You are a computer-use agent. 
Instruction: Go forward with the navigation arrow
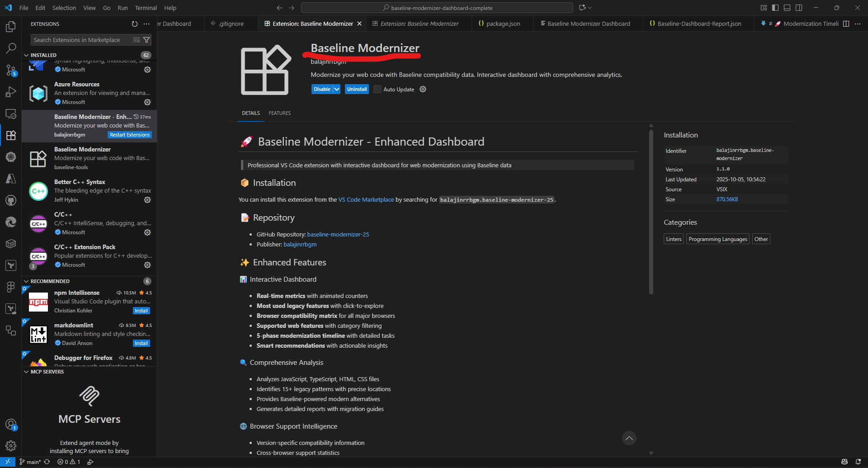point(292,8)
